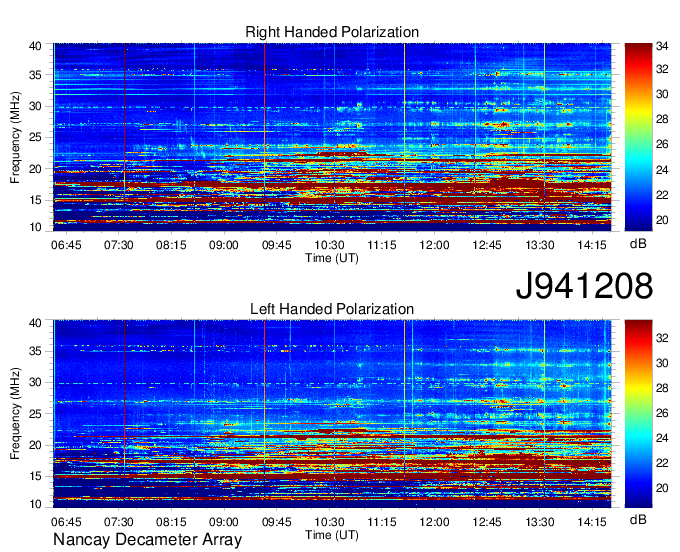Click the "15" frequency tick of Right Handed plot

[x=36, y=200]
